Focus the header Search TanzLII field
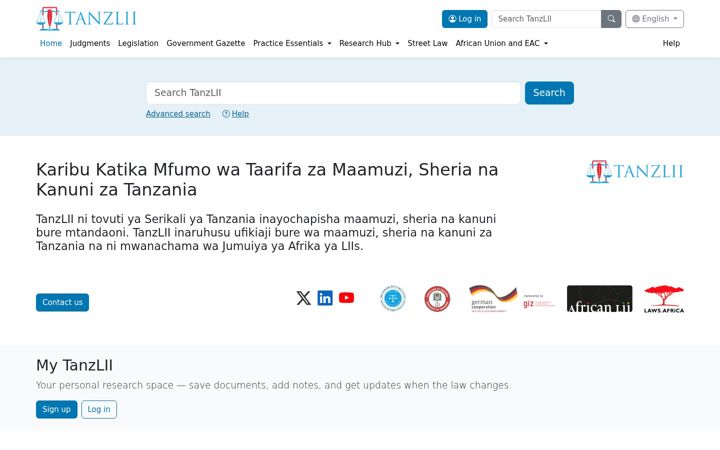 click(x=546, y=19)
